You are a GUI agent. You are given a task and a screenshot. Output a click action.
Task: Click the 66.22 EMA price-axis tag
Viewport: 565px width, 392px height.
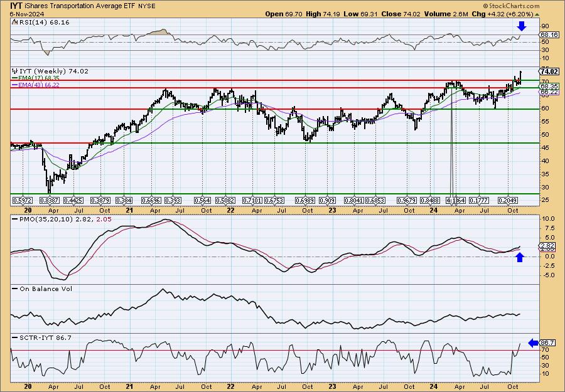pos(549,92)
